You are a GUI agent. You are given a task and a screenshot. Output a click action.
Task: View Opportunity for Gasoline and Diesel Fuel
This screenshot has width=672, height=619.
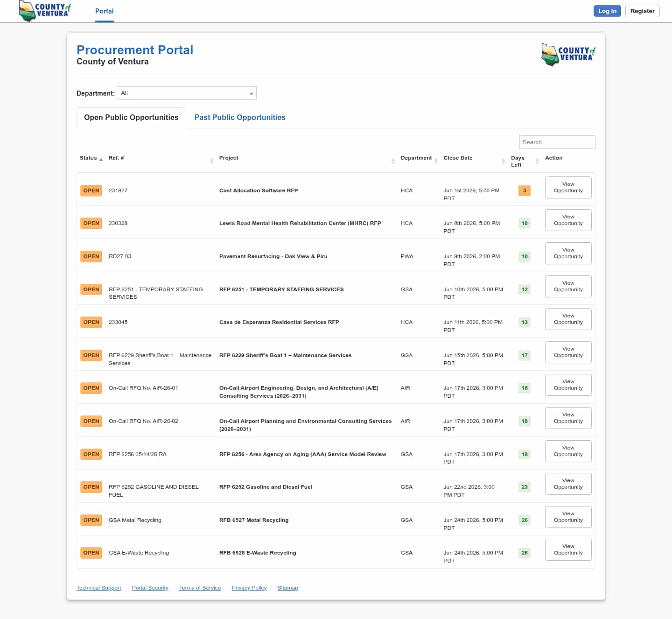click(x=568, y=484)
